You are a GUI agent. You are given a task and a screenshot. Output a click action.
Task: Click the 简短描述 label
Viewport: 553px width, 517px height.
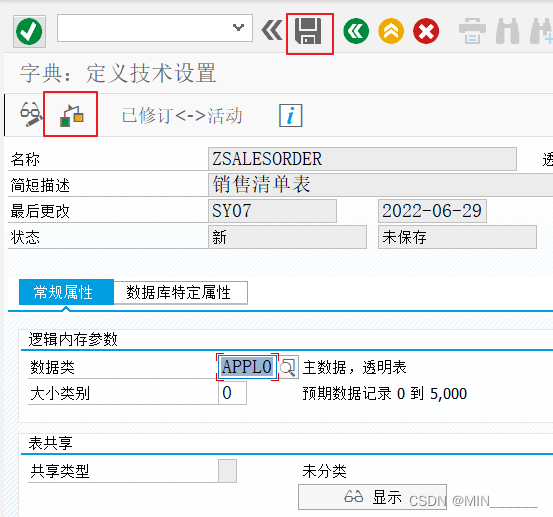pos(40,185)
